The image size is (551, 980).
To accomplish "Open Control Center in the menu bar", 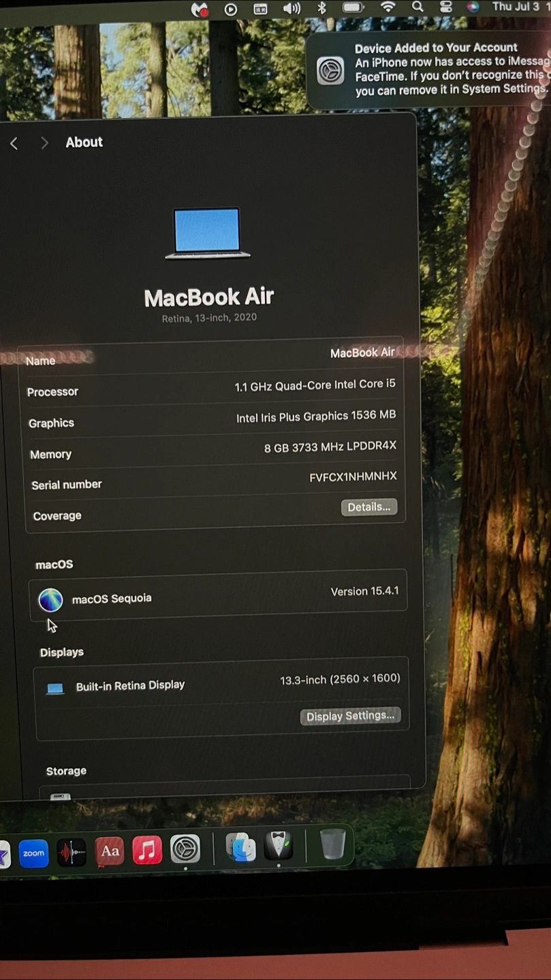I will tap(446, 7).
